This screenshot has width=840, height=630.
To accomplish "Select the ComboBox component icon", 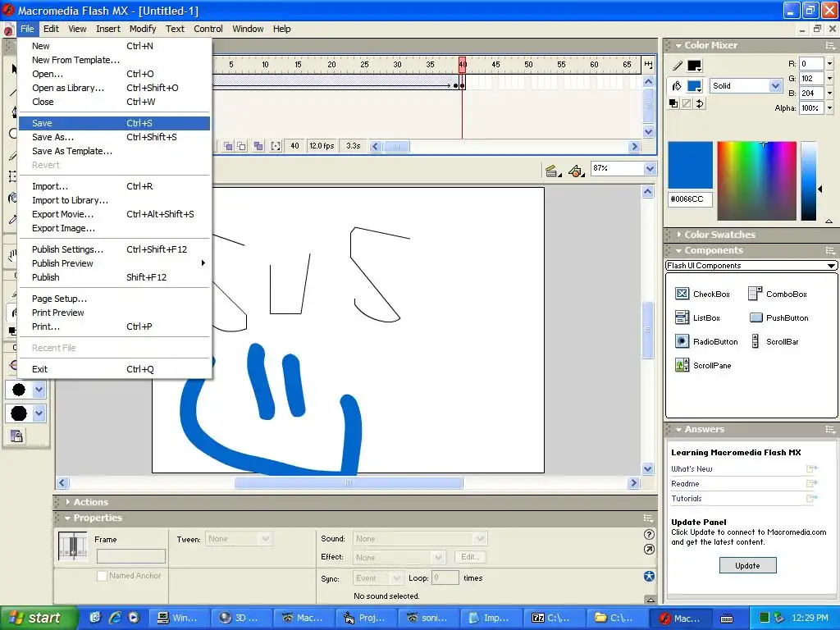I will tap(755, 294).
